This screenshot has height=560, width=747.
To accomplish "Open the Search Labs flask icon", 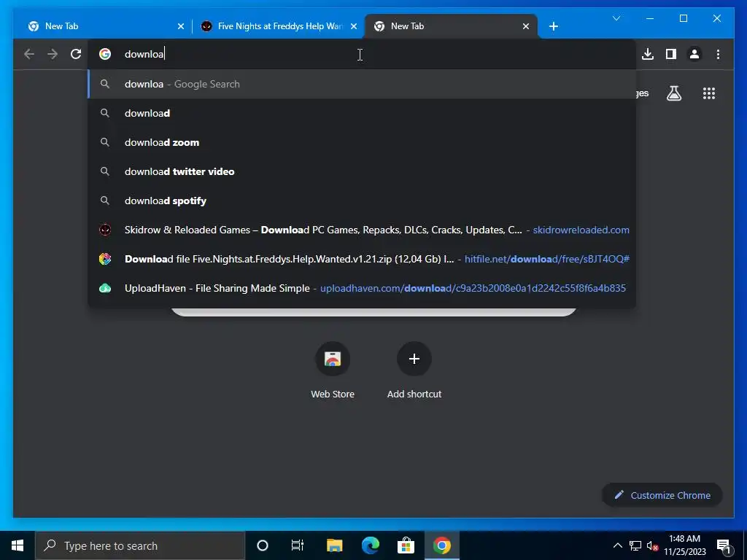I will pos(673,93).
